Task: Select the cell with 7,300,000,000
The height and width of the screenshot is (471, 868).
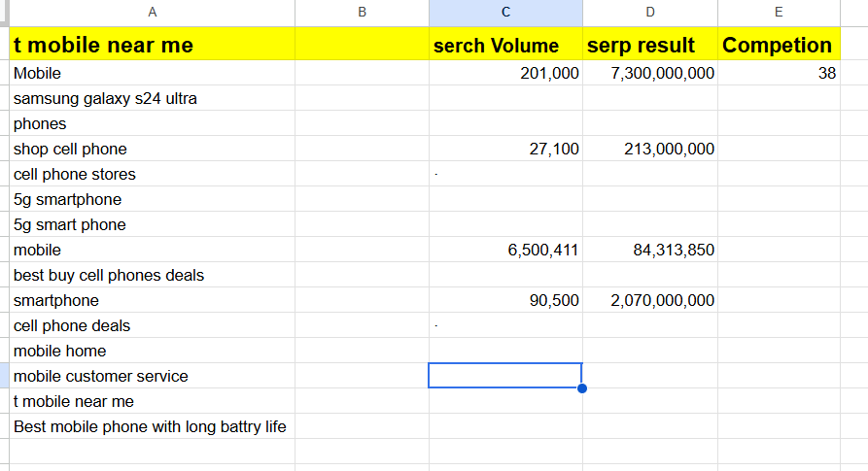Action: (x=650, y=73)
